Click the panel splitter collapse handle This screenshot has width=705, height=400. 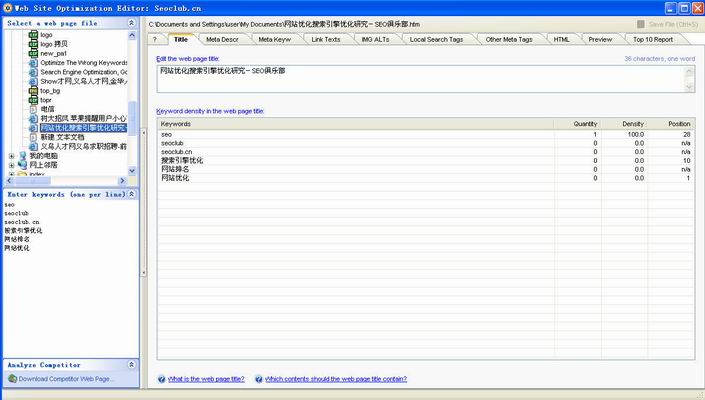tap(143, 202)
